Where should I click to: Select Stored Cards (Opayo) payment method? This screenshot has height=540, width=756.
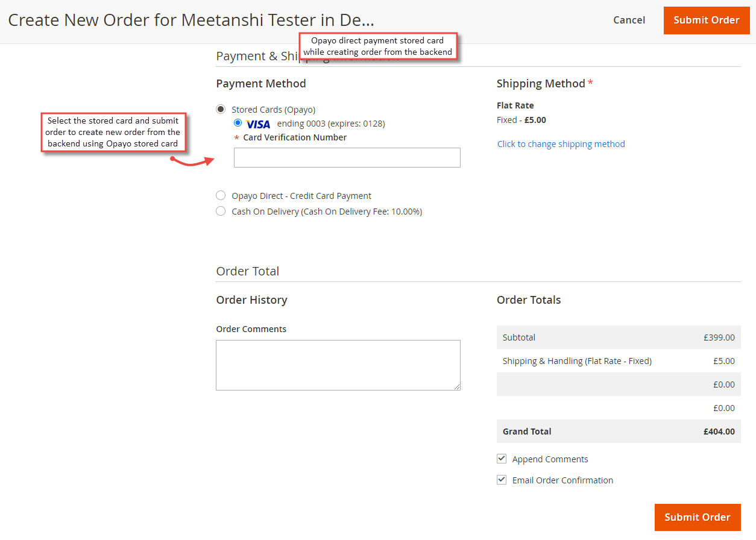(221, 110)
